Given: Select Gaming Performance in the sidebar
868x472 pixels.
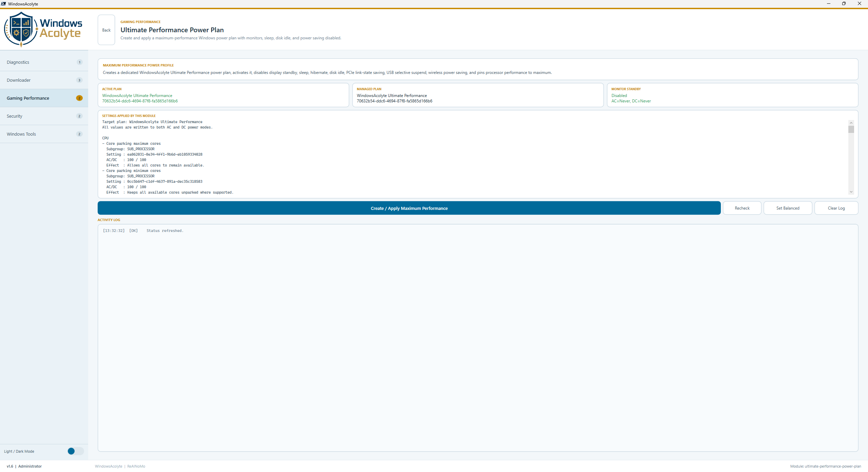Looking at the screenshot, I should [x=44, y=98].
